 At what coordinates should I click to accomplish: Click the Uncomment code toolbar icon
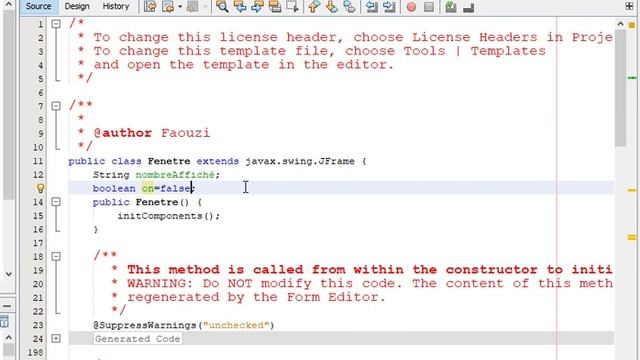(469, 7)
